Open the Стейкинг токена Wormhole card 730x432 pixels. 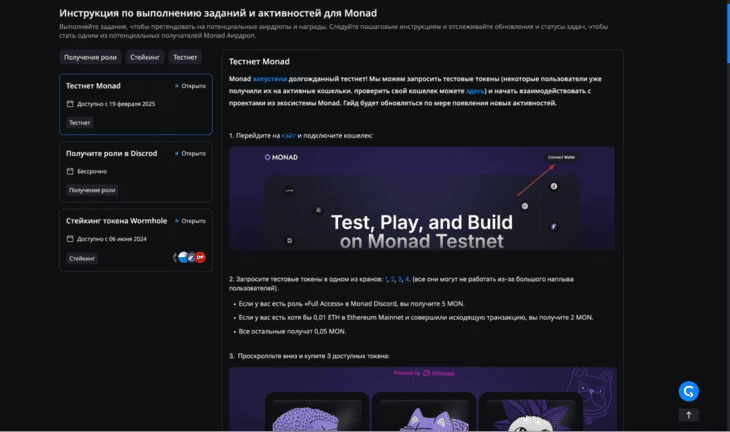tap(136, 240)
